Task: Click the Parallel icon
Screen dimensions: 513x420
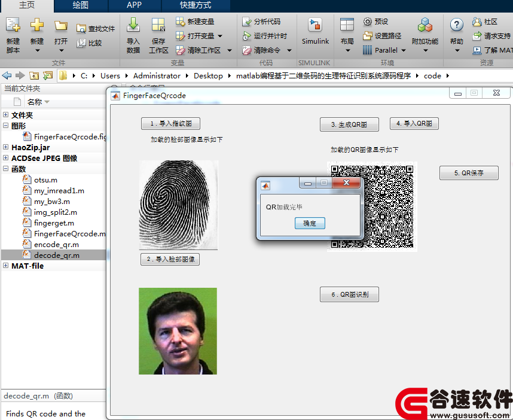Action: [367, 50]
